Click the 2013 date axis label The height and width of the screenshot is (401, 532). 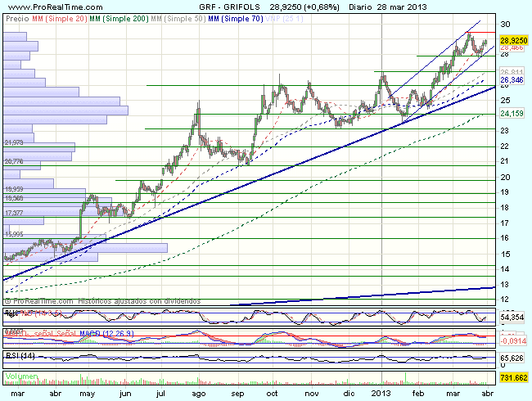point(381,394)
